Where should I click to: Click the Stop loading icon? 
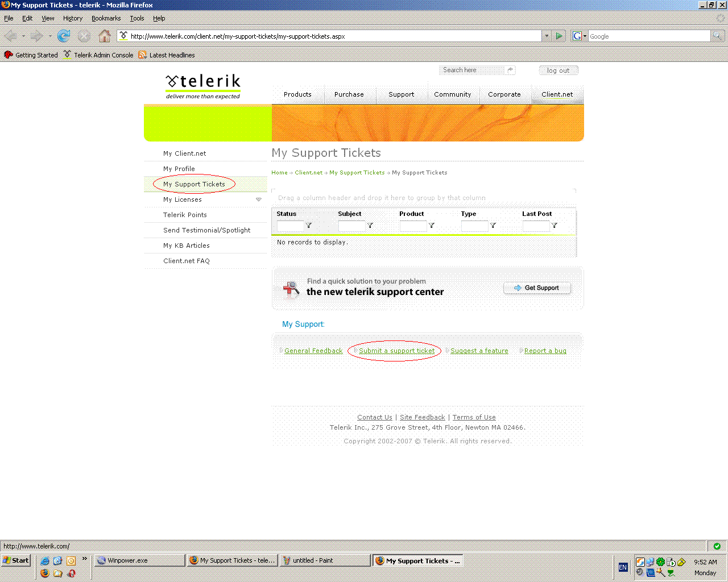[84, 36]
